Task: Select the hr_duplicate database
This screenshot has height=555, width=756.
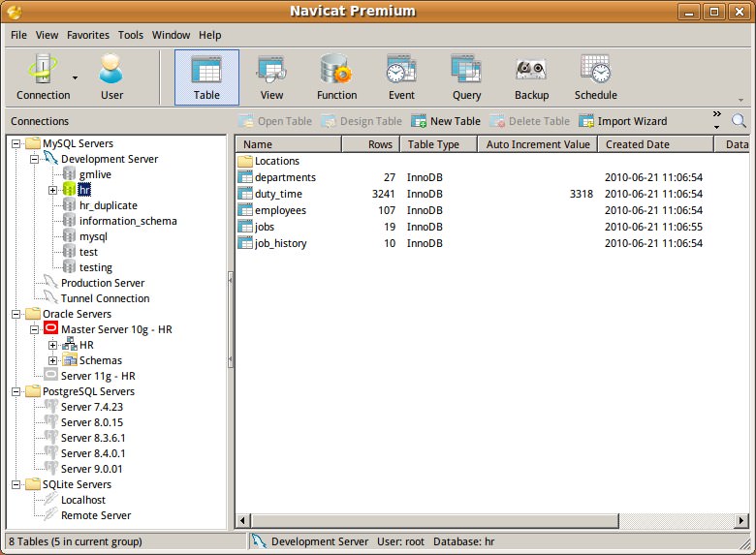Action: (x=108, y=205)
